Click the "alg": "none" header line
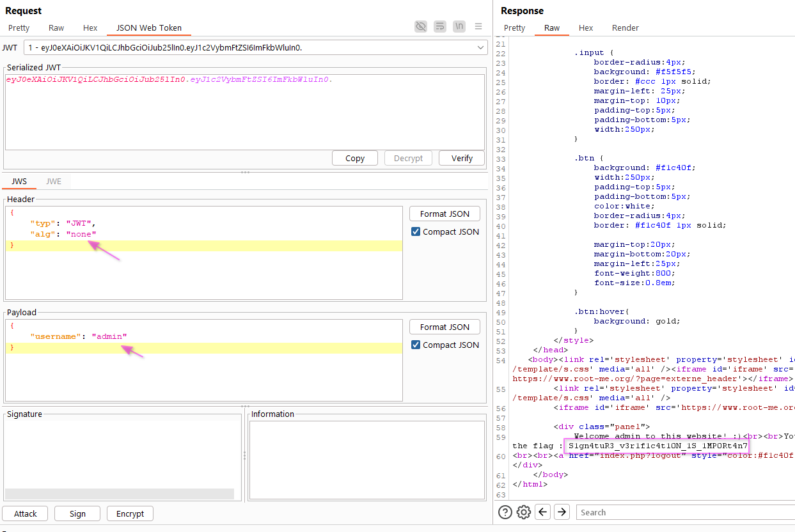Image resolution: width=795 pixels, height=532 pixels. point(63,234)
